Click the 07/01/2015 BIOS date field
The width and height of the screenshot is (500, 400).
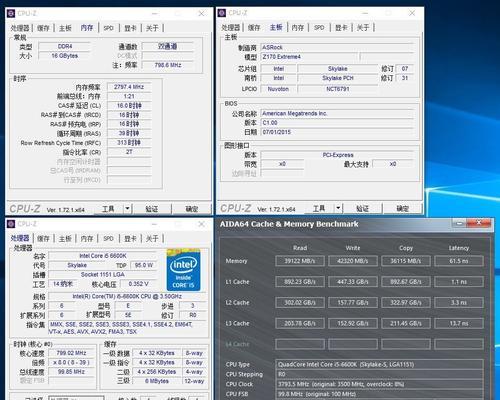(337, 132)
